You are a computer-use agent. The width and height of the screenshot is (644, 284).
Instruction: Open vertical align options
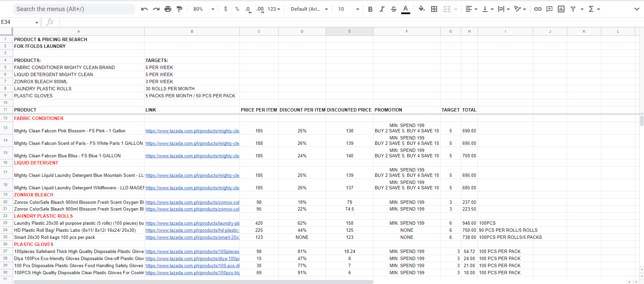coord(487,9)
